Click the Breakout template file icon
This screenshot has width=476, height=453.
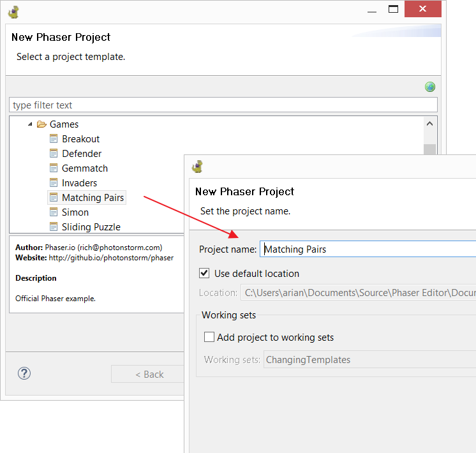tap(54, 138)
